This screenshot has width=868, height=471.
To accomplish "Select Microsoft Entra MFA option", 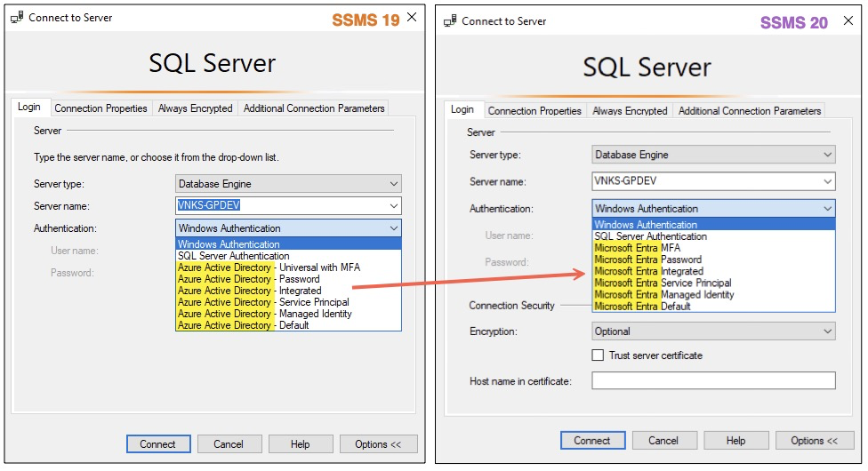I will point(713,248).
